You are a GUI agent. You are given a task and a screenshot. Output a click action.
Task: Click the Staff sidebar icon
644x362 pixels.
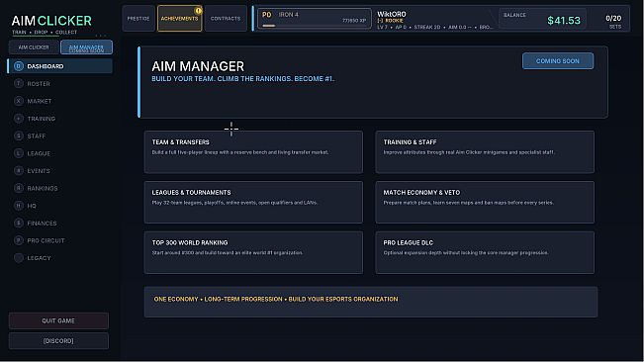pos(19,136)
